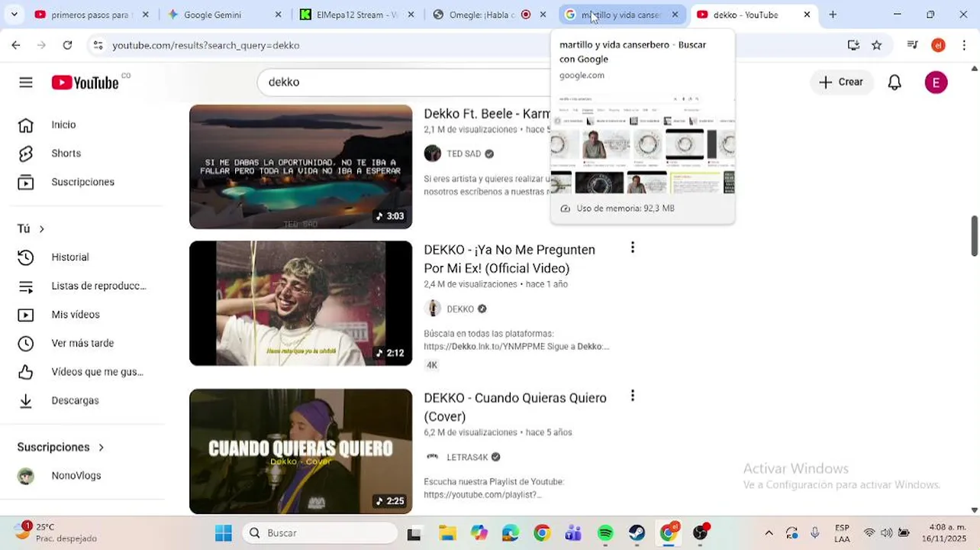Open LETRAS4K channel link

pos(467,458)
